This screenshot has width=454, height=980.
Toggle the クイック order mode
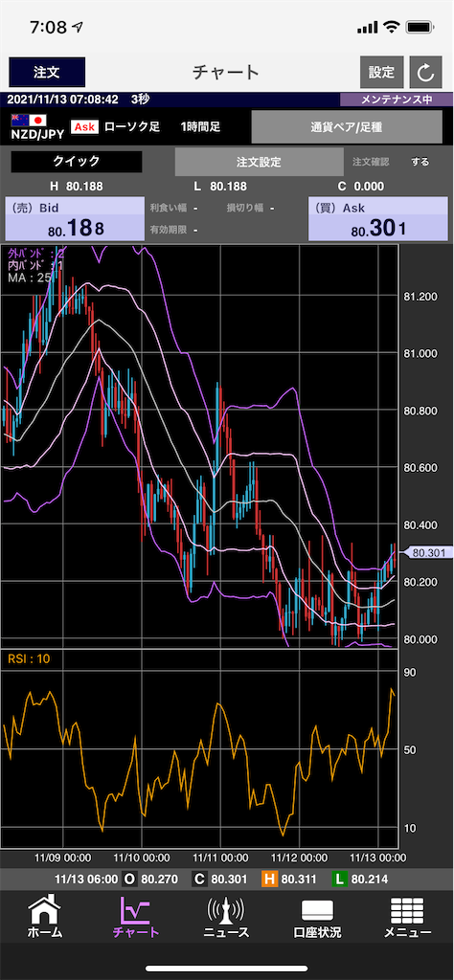point(77,161)
